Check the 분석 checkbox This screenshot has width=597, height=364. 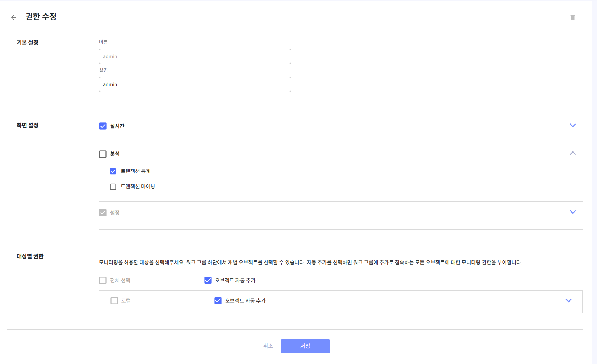pos(103,154)
